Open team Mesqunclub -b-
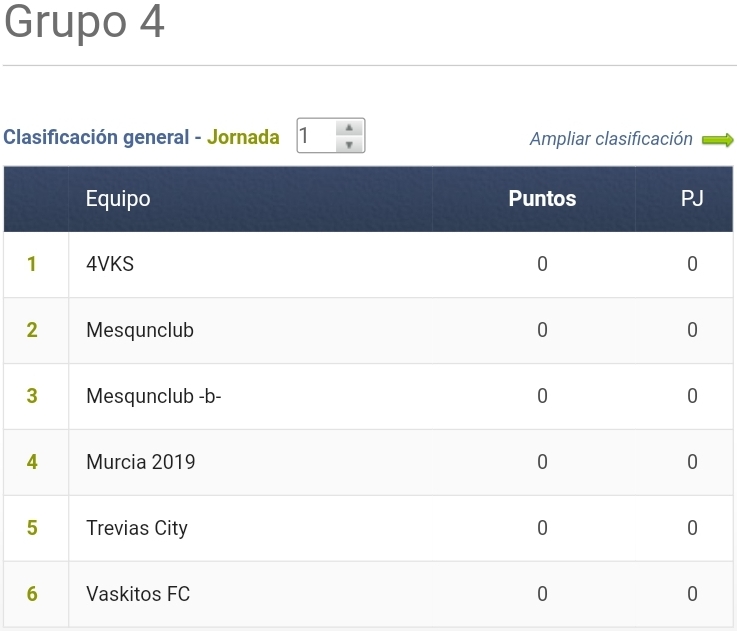This screenshot has width=737, height=631. (x=153, y=396)
